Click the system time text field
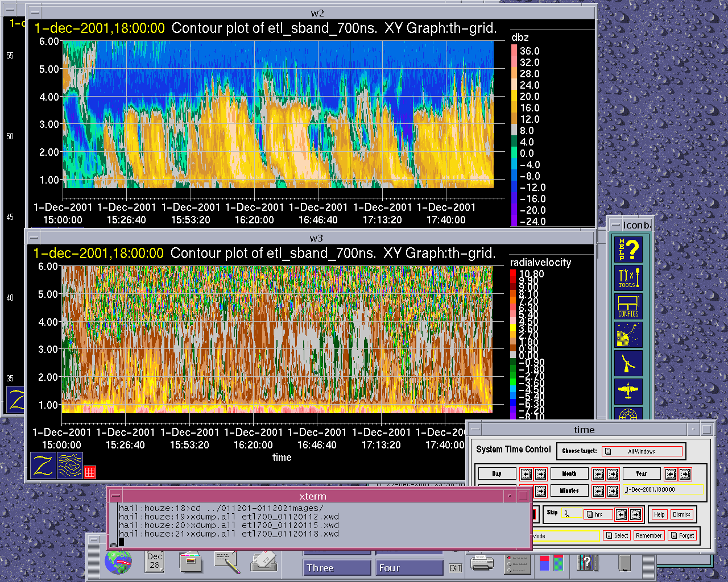The image size is (728, 582). (x=663, y=489)
